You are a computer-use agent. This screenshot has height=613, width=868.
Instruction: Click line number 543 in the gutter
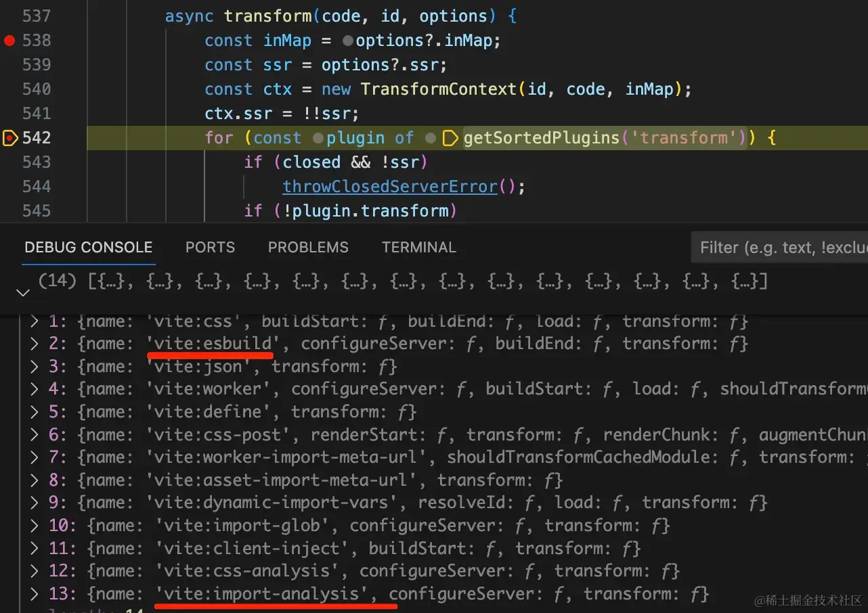[37, 162]
